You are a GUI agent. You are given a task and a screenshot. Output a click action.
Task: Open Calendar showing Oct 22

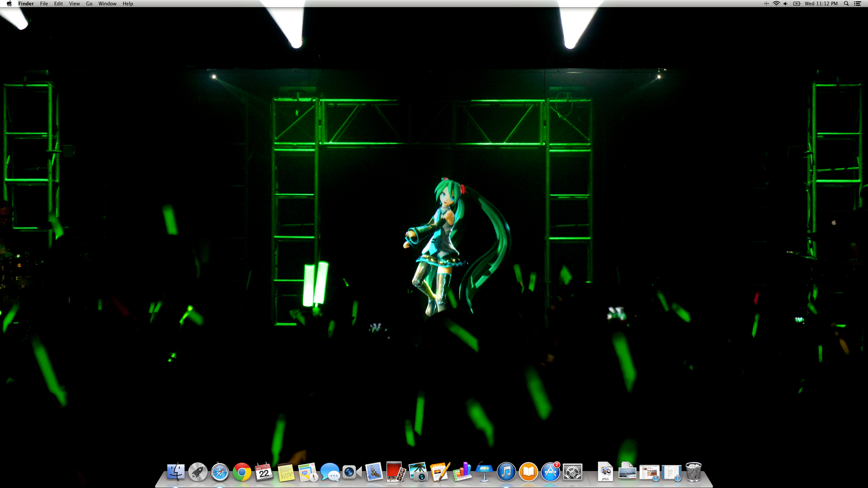point(264,472)
